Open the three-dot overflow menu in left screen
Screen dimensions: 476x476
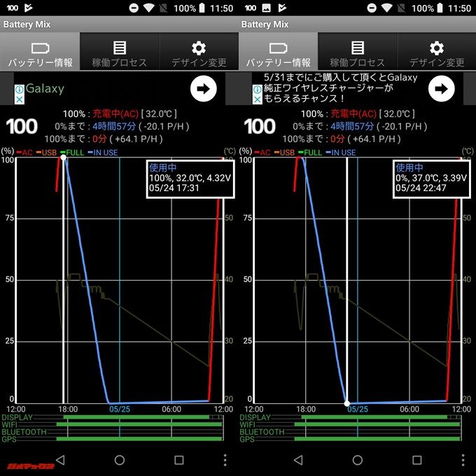[x=225, y=460]
